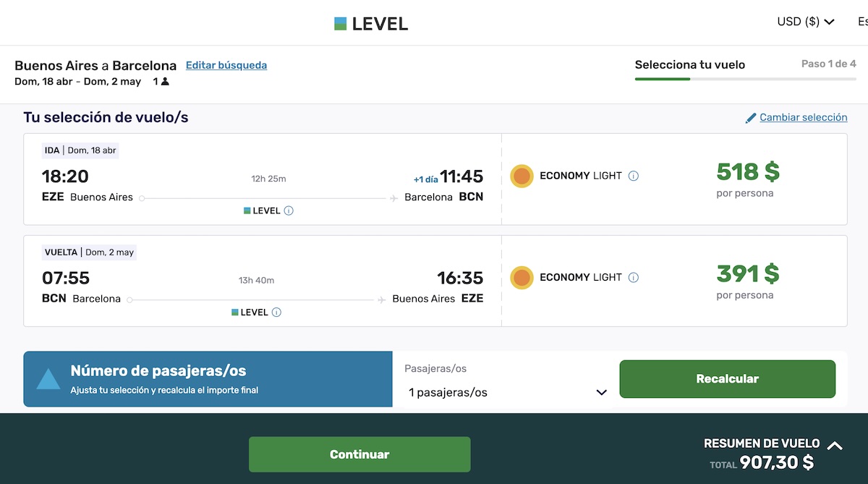Click the Cambiar selección link

tap(804, 117)
